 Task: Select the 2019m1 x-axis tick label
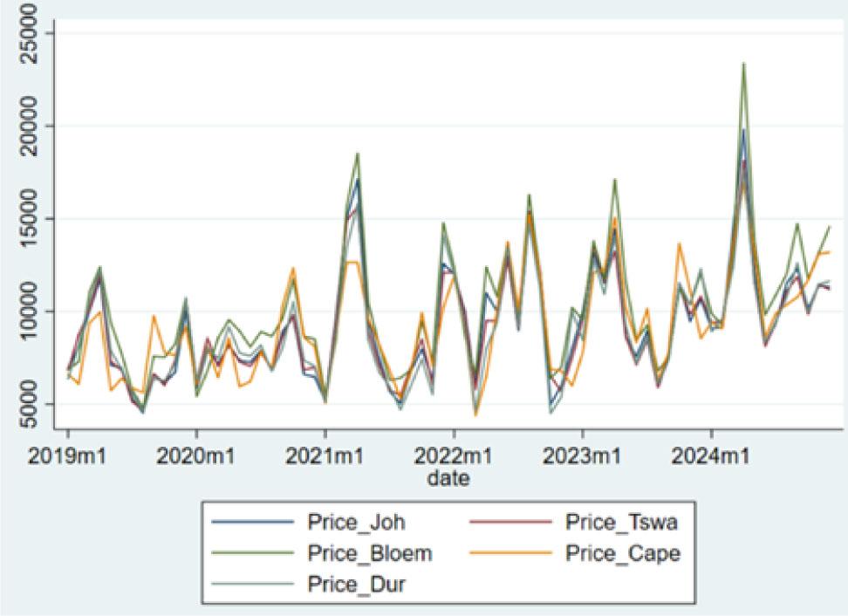pyautogui.click(x=67, y=456)
